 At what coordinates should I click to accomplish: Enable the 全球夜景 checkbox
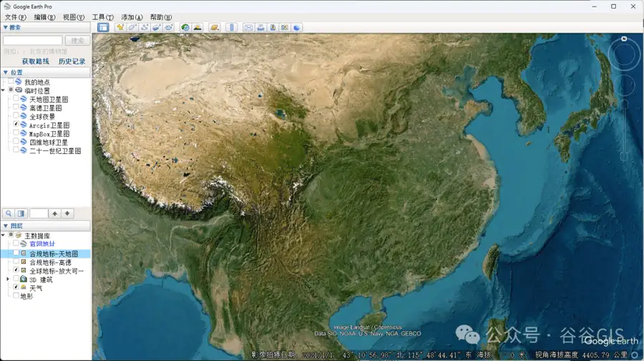point(16,116)
